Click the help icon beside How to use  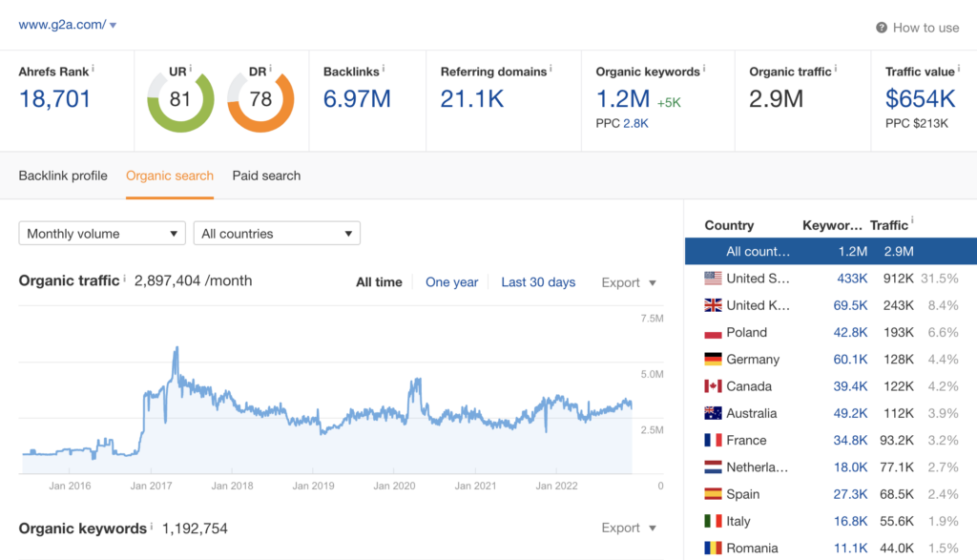(882, 28)
